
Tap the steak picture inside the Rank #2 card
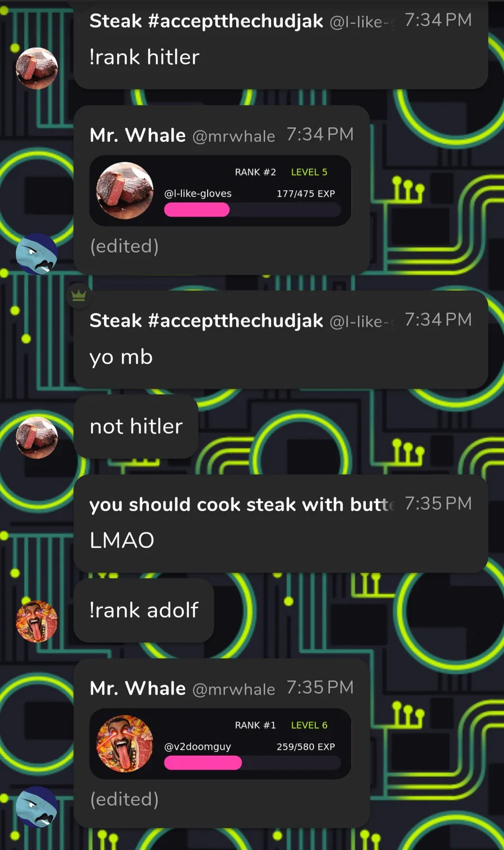(x=125, y=190)
